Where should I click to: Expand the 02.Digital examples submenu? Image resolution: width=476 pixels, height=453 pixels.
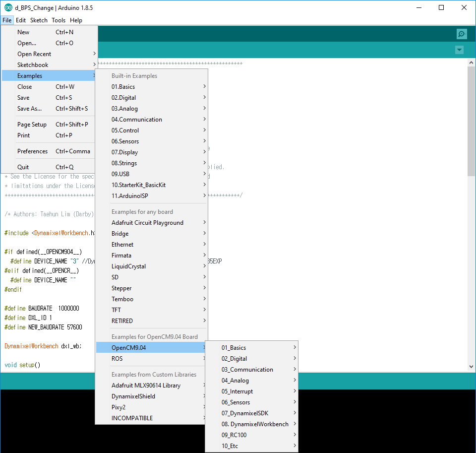tap(152, 98)
